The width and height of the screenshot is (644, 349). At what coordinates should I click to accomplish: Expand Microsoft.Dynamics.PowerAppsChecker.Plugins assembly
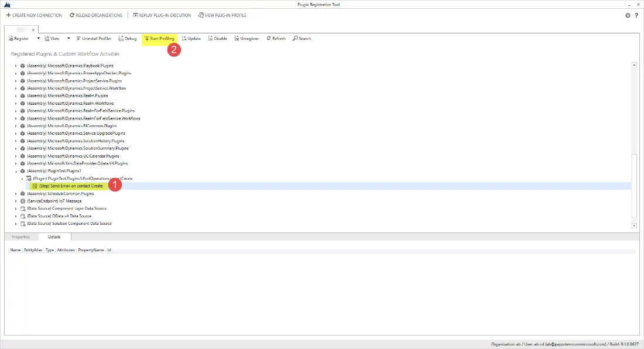tap(16, 74)
